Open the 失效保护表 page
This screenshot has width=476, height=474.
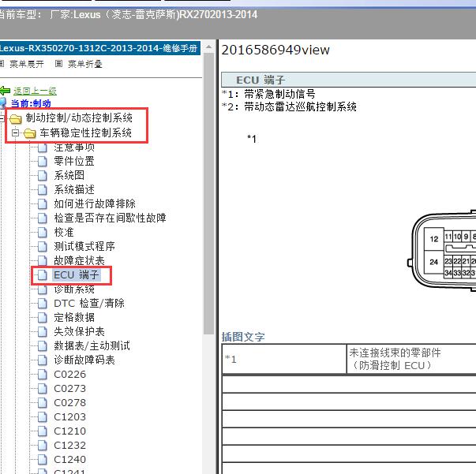[x=79, y=332]
